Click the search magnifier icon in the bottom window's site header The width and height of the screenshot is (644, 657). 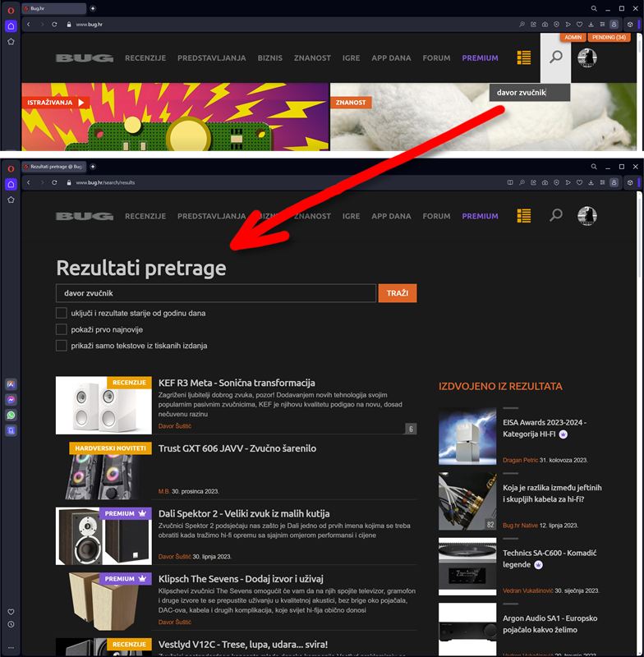(x=555, y=215)
